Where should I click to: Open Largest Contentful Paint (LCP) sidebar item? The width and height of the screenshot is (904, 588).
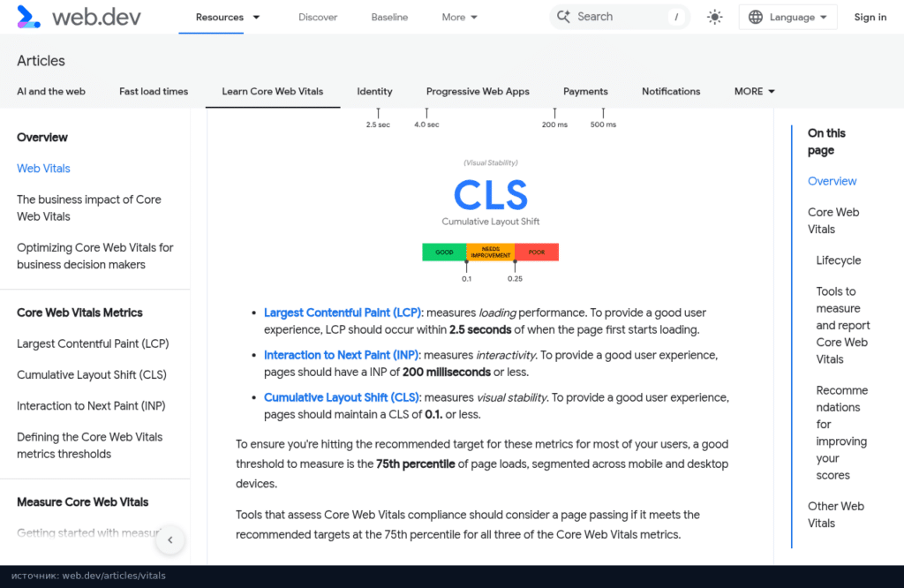93,343
